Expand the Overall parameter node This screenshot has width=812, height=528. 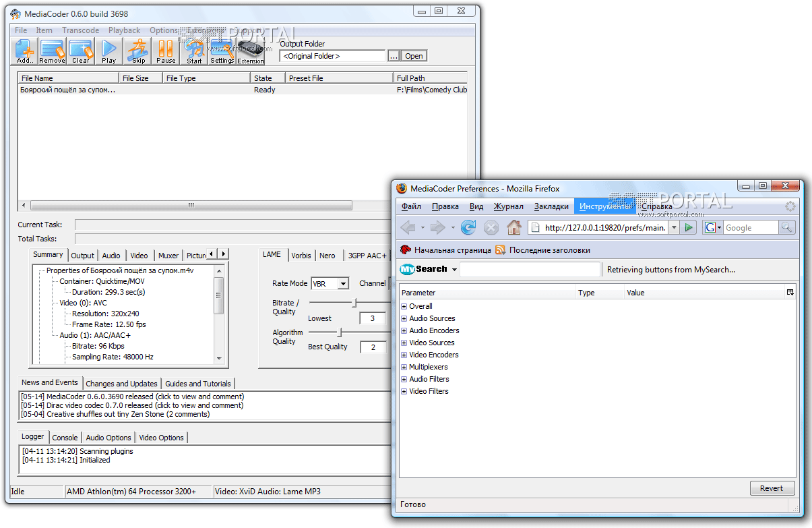(x=404, y=306)
